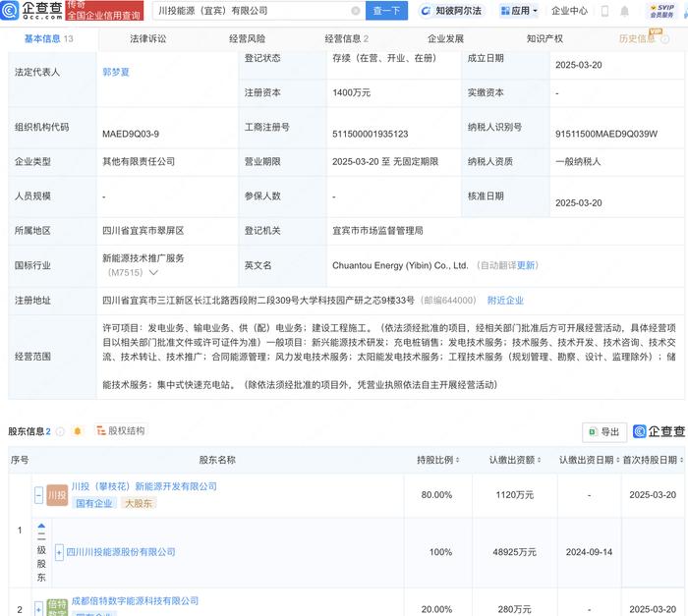The width and height of the screenshot is (688, 616).
Task: Open the 应用 dropdown menu
Action: 519,11
